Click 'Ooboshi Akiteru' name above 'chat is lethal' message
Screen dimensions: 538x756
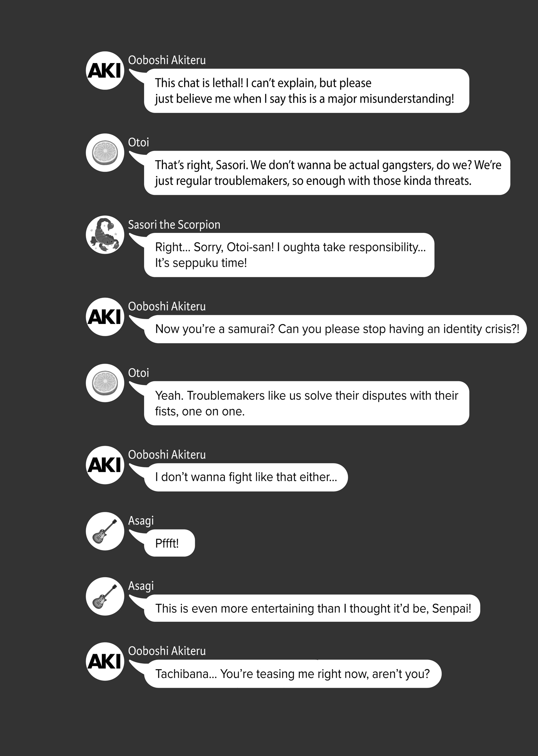(x=167, y=60)
